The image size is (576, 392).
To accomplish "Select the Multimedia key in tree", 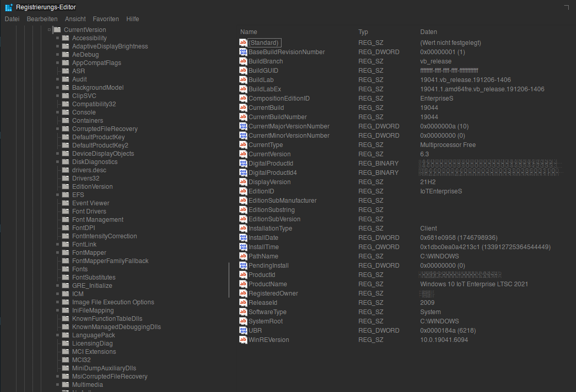I will (88, 385).
